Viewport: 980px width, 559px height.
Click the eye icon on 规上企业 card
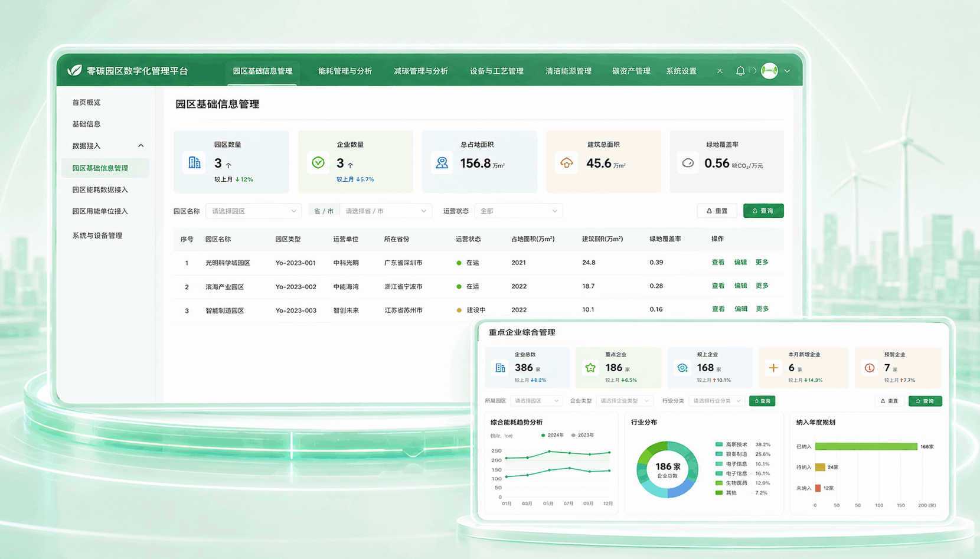click(x=682, y=368)
